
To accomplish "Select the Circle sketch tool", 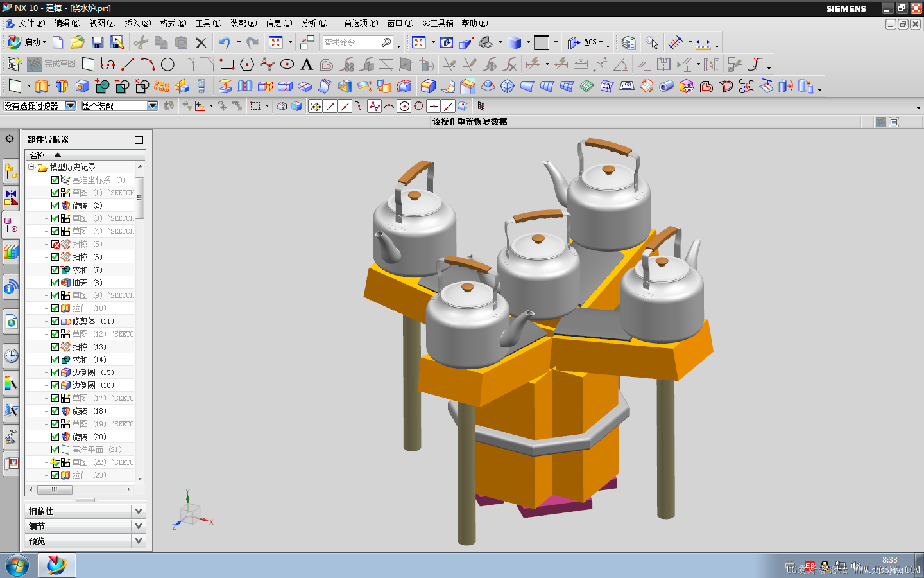I will (x=167, y=64).
